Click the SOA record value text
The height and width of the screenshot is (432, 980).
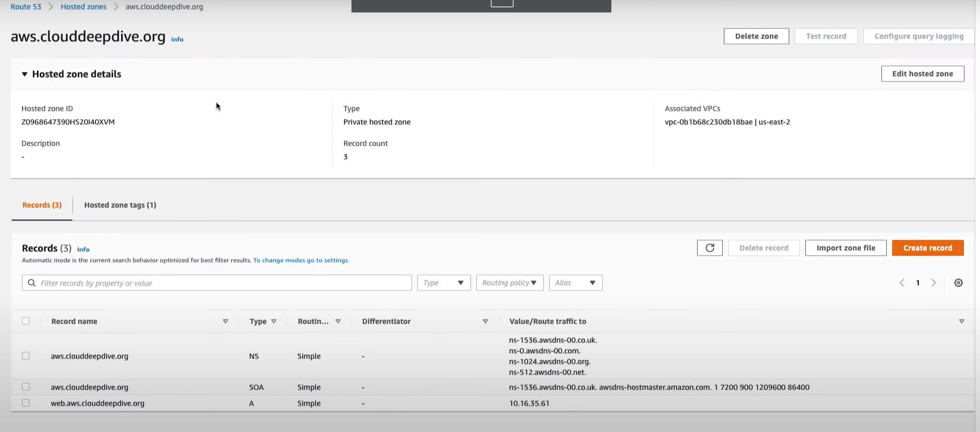point(659,388)
